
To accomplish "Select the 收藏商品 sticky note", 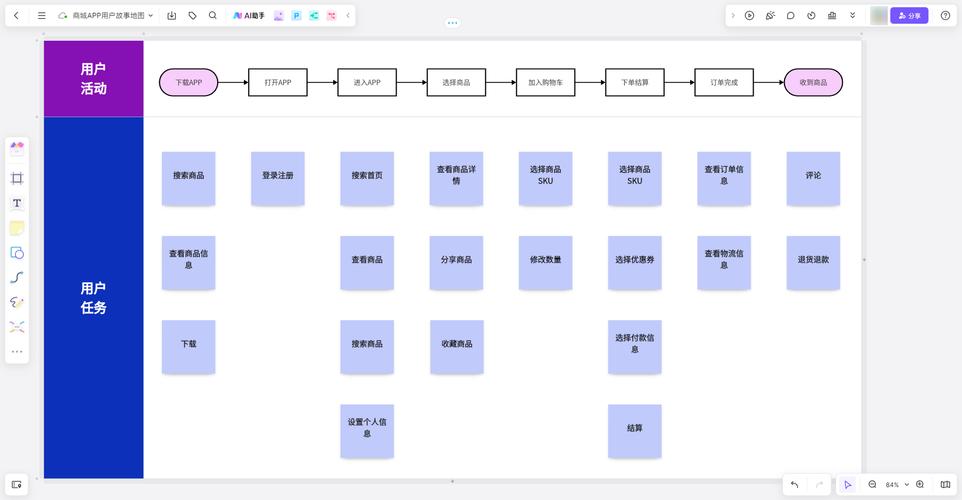I will point(457,347).
